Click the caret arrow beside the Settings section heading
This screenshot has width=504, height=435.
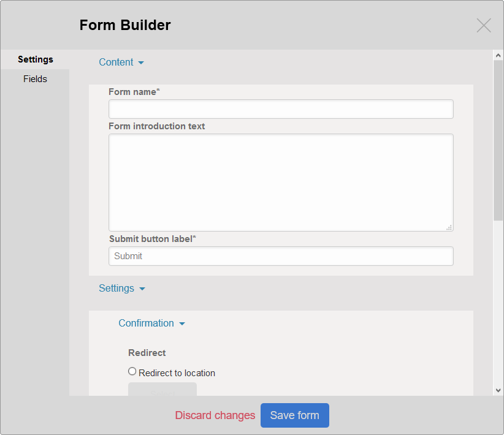(x=142, y=289)
